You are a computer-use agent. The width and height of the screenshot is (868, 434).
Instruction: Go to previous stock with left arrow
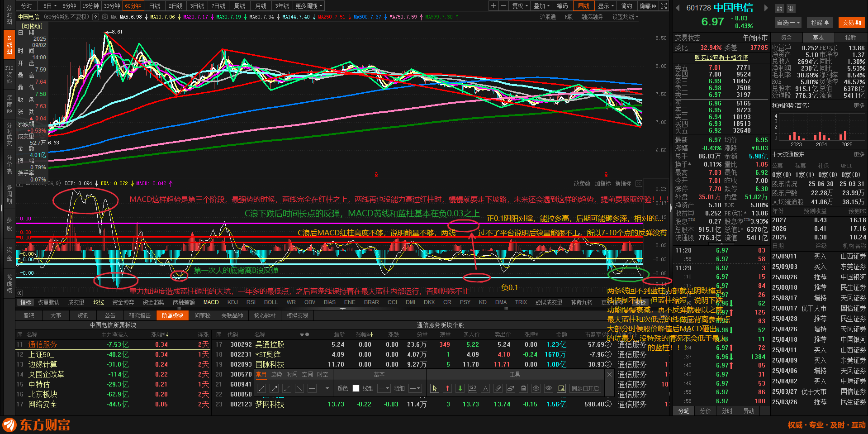click(678, 8)
